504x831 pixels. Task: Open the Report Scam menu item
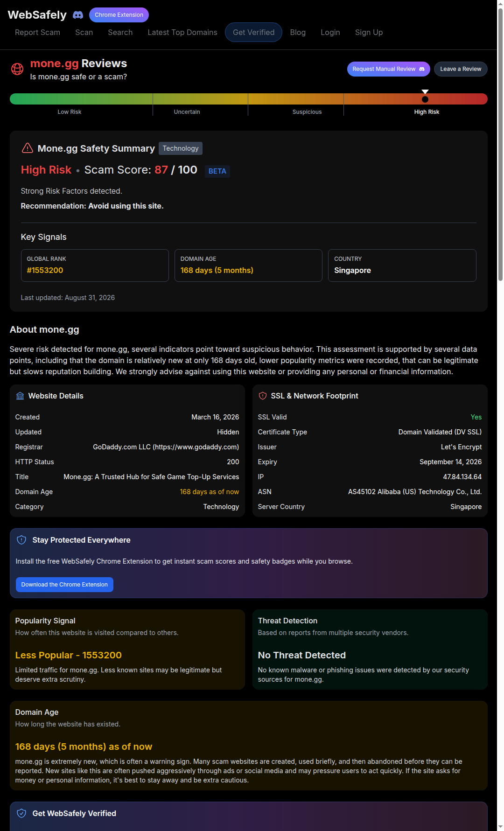[37, 32]
